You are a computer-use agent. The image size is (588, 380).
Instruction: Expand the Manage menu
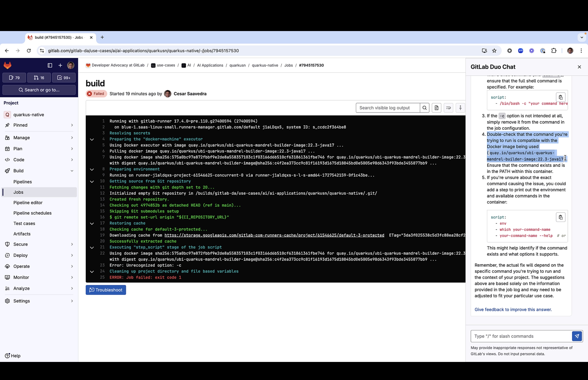tap(39, 138)
